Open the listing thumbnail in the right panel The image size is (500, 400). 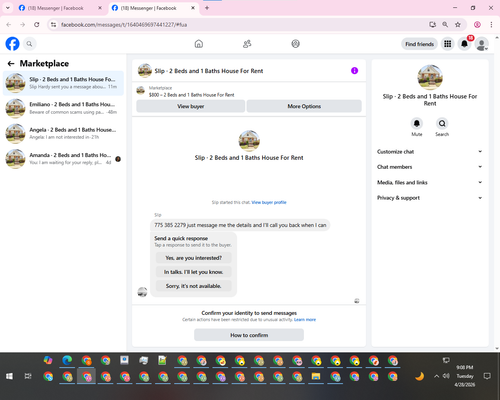(x=430, y=77)
